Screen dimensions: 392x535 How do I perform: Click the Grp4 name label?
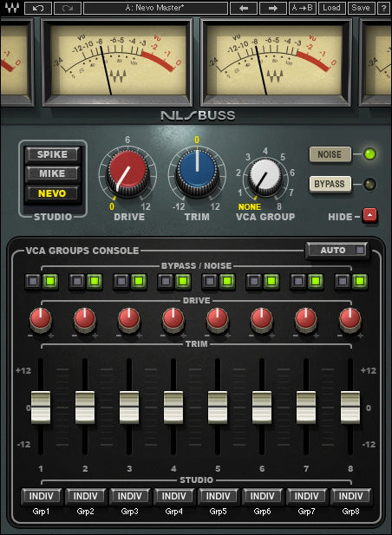tap(173, 512)
